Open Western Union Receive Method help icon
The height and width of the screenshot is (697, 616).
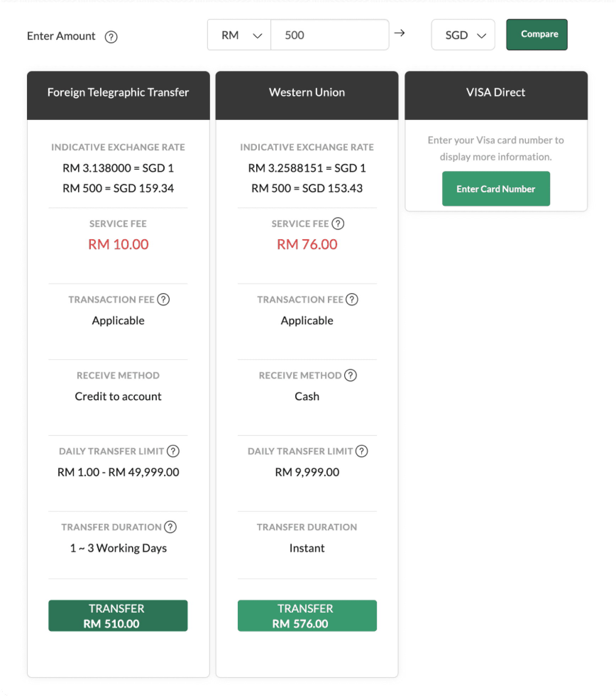351,375
